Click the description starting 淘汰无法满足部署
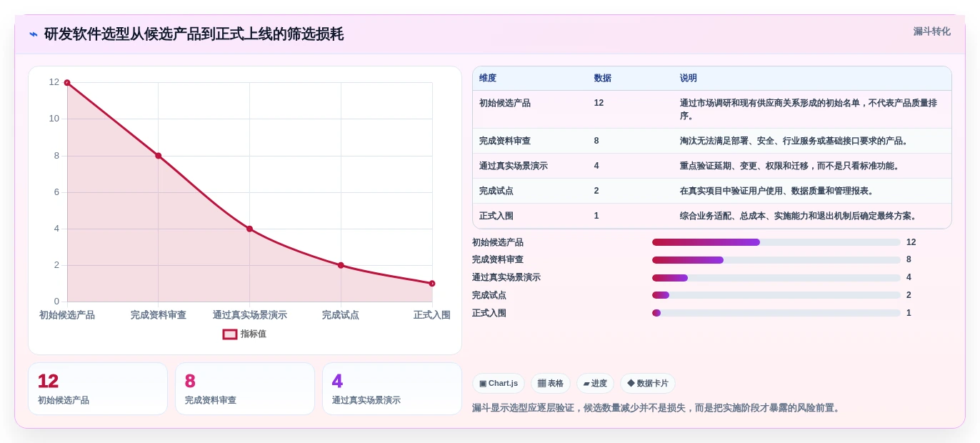 pos(795,141)
